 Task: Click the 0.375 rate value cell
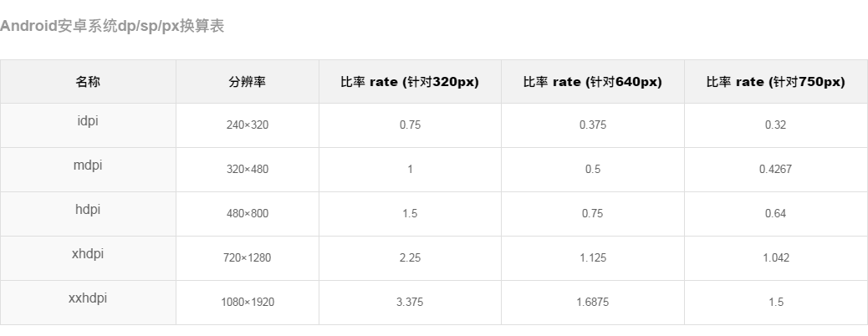point(593,125)
